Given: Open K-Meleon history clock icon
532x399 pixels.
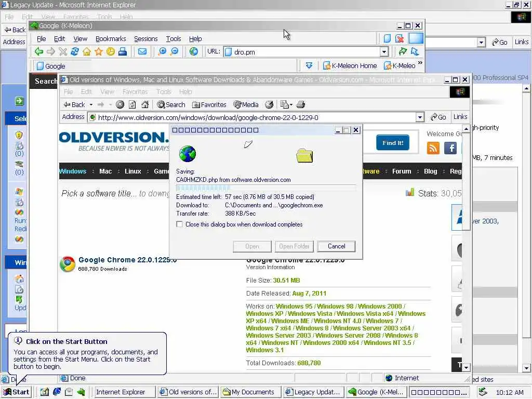Looking at the screenshot, I should 111,51.
